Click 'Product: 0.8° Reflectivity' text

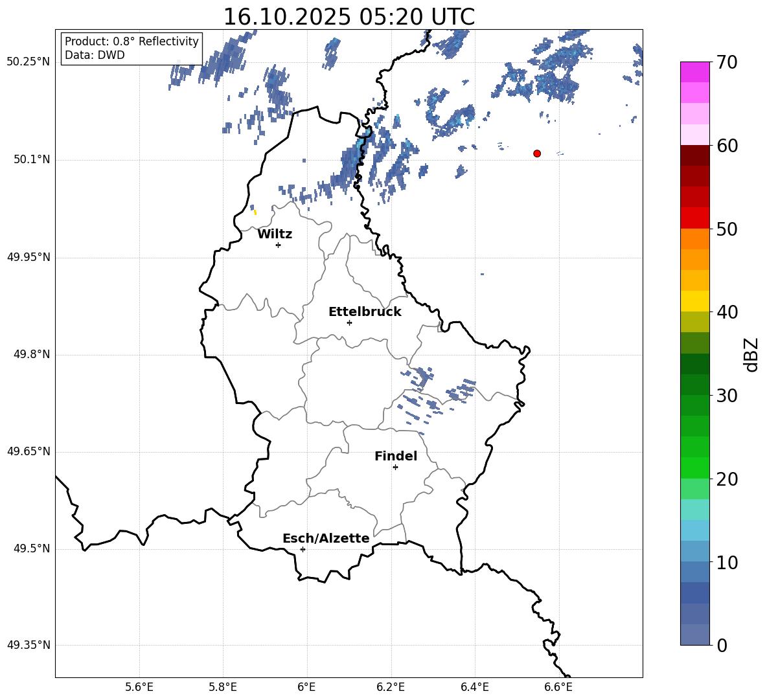(x=132, y=41)
